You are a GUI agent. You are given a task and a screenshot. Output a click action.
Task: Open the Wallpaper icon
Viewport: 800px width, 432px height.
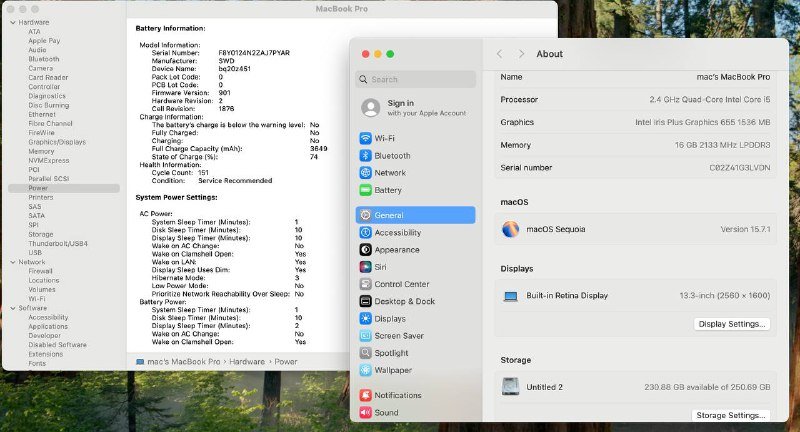(365, 370)
